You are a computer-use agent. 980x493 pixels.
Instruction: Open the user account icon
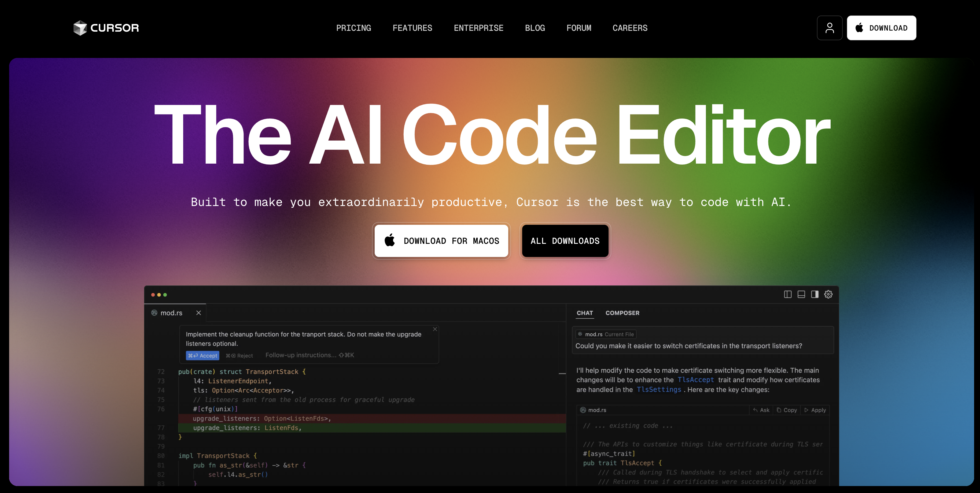click(x=829, y=28)
